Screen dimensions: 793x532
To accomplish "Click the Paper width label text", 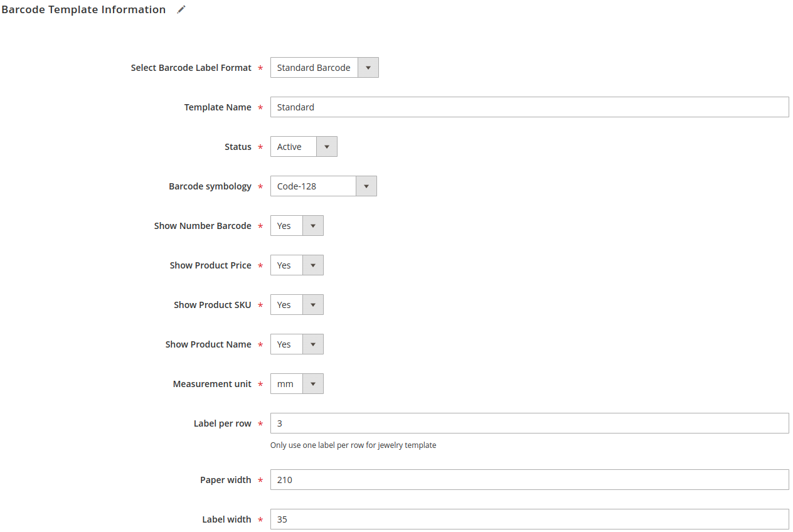I will pyautogui.click(x=226, y=480).
